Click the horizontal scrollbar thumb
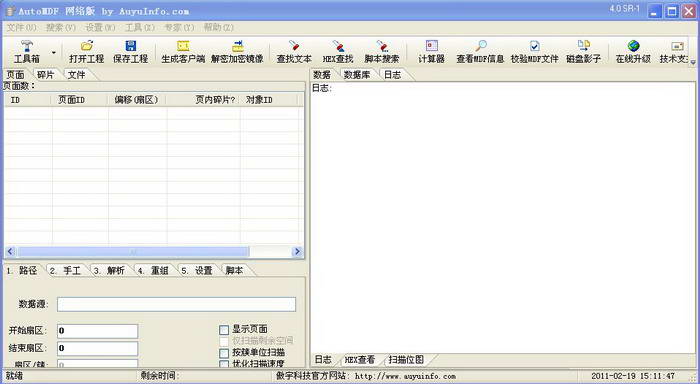This screenshot has width=700, height=384. pyautogui.click(x=133, y=252)
